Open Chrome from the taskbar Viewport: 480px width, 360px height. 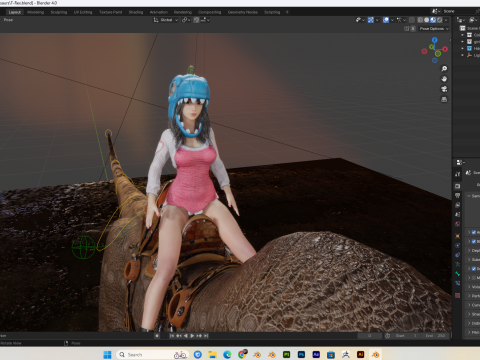tap(242, 354)
